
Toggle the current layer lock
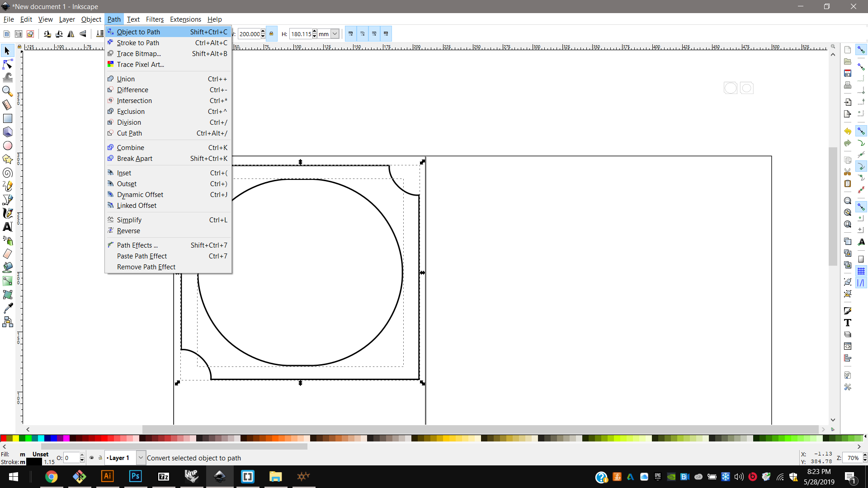click(x=100, y=458)
